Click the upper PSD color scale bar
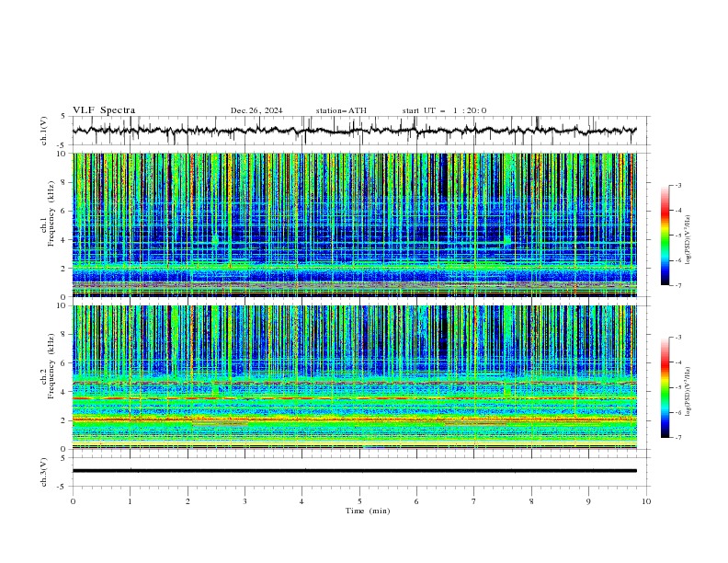The height and width of the screenshot is (563, 728). point(665,236)
